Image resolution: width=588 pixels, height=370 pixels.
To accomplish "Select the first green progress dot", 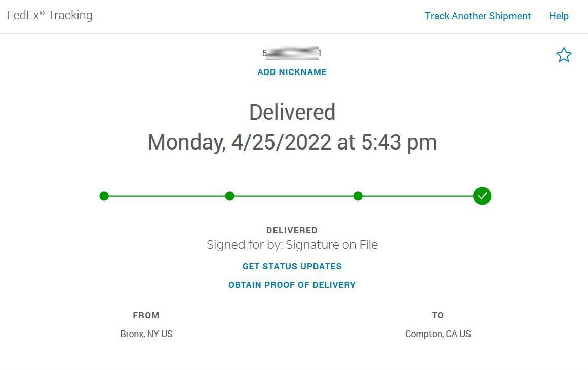I will tap(104, 196).
